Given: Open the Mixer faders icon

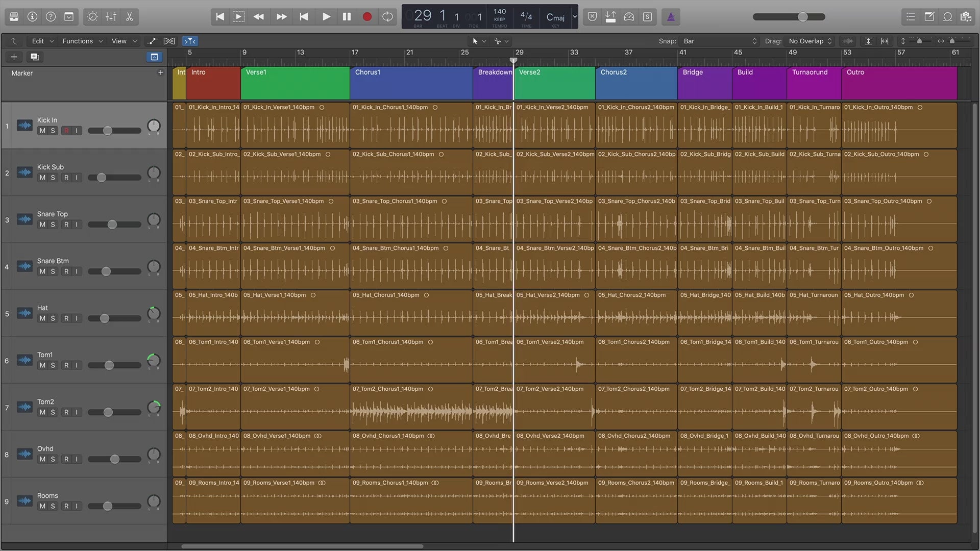Looking at the screenshot, I should pos(111,17).
